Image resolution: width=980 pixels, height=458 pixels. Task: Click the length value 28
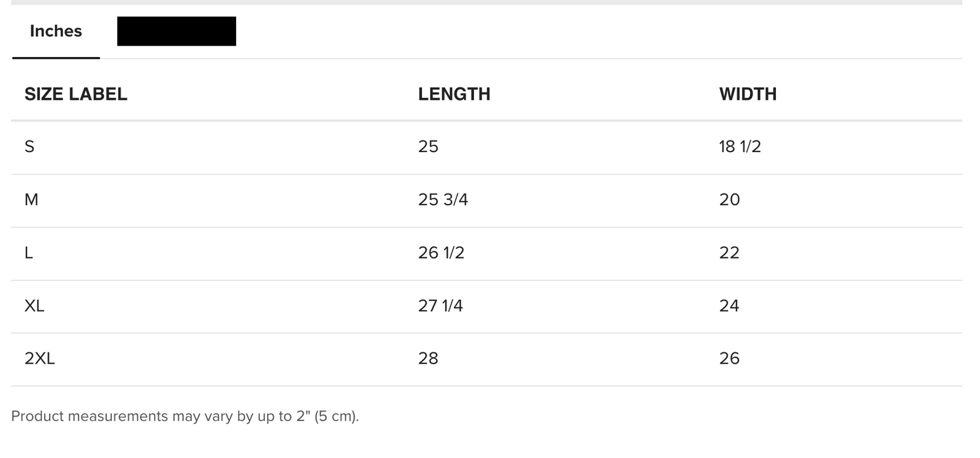pyautogui.click(x=428, y=358)
